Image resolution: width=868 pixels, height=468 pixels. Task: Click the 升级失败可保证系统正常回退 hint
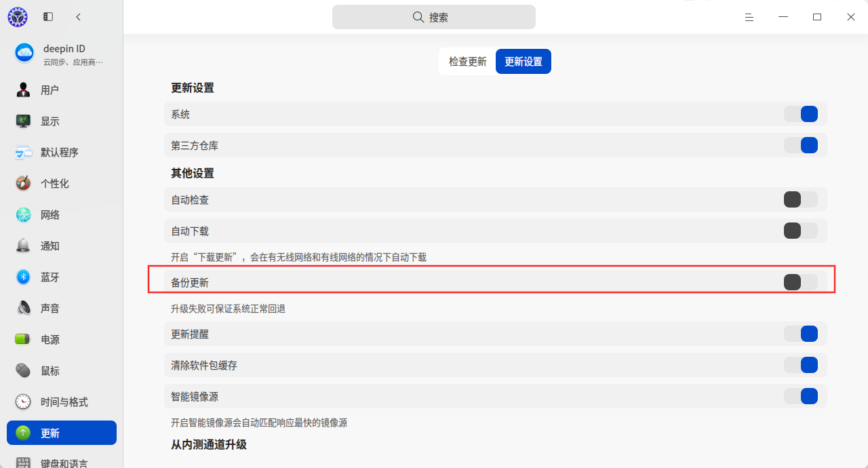coord(228,309)
